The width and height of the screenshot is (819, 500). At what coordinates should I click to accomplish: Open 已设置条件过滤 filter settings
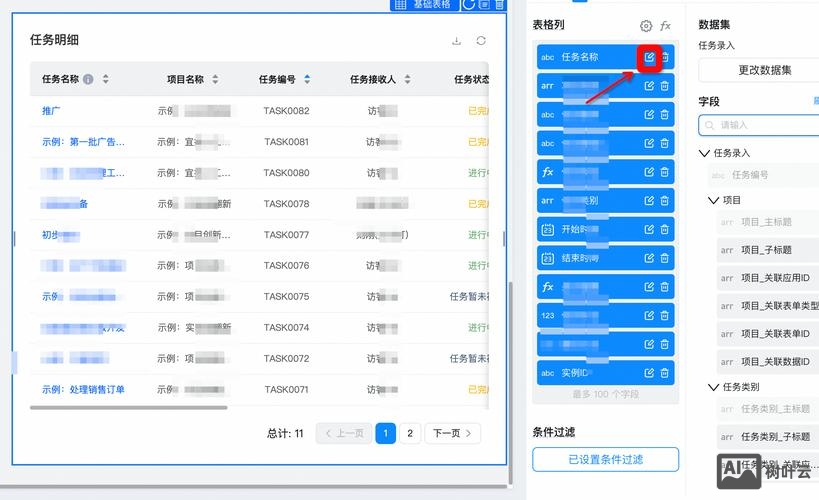(605, 460)
